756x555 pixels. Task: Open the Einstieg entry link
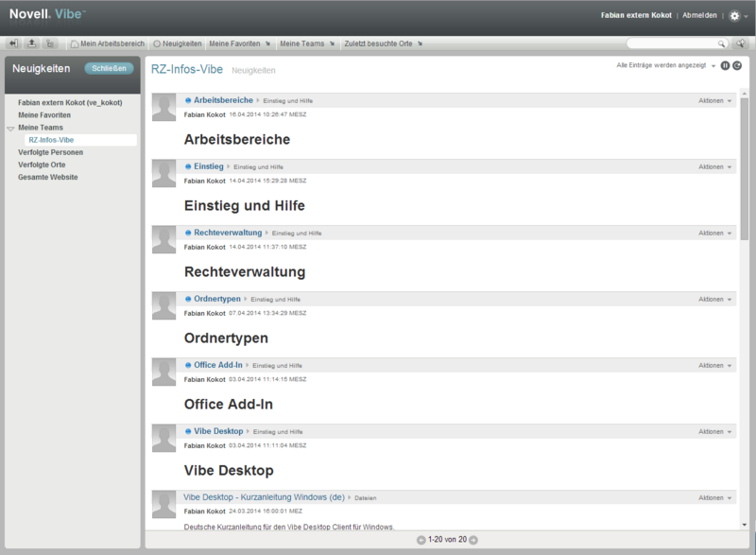coord(209,166)
